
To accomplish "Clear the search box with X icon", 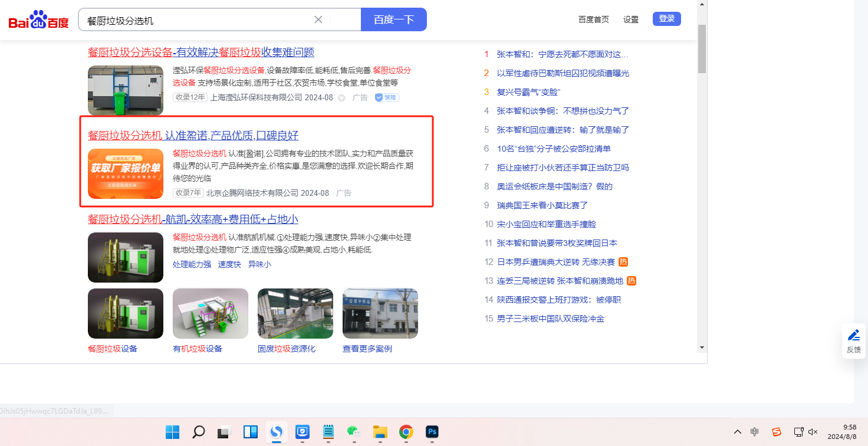I will (318, 19).
